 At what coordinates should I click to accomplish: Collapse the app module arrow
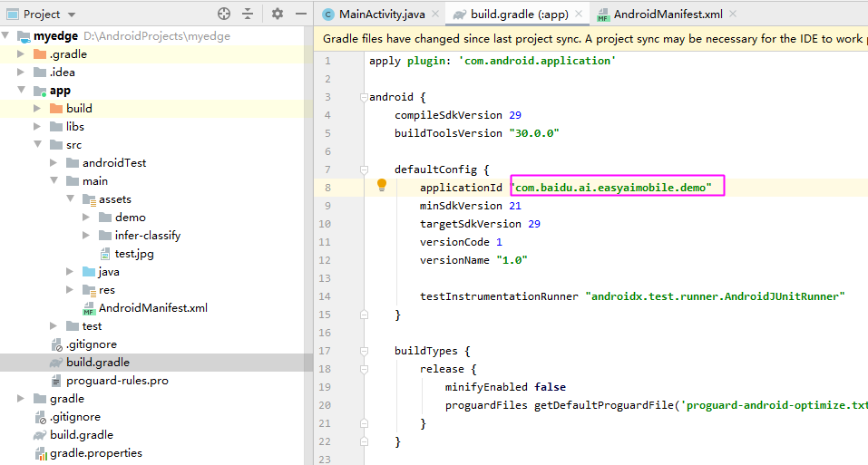22,90
